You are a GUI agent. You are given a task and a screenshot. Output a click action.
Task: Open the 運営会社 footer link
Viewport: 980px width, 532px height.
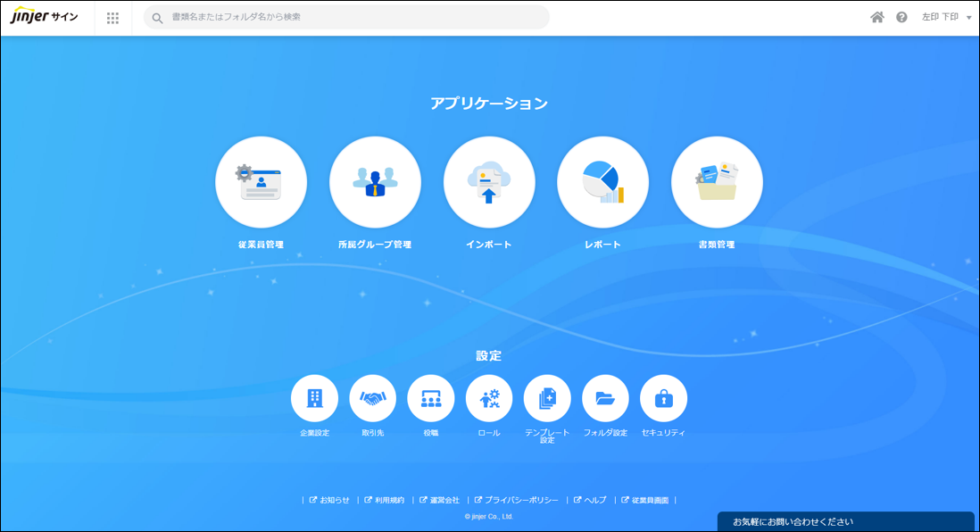pos(439,500)
